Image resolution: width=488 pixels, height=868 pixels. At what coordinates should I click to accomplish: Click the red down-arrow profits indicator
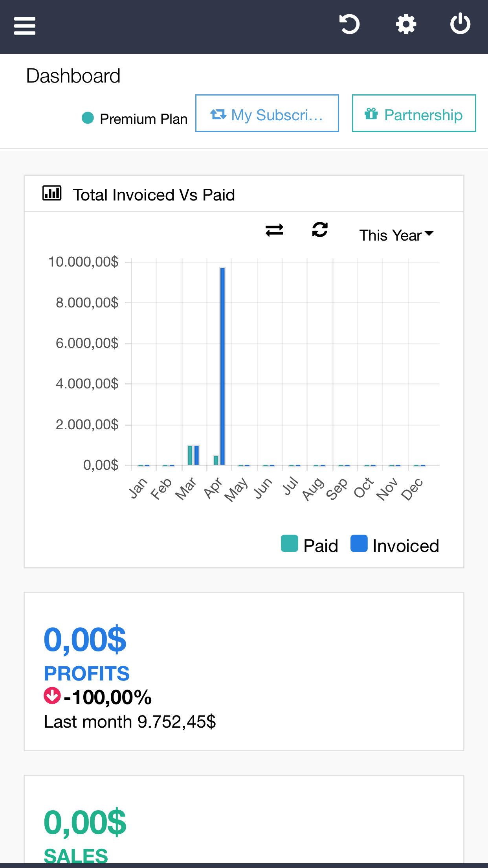click(x=52, y=696)
